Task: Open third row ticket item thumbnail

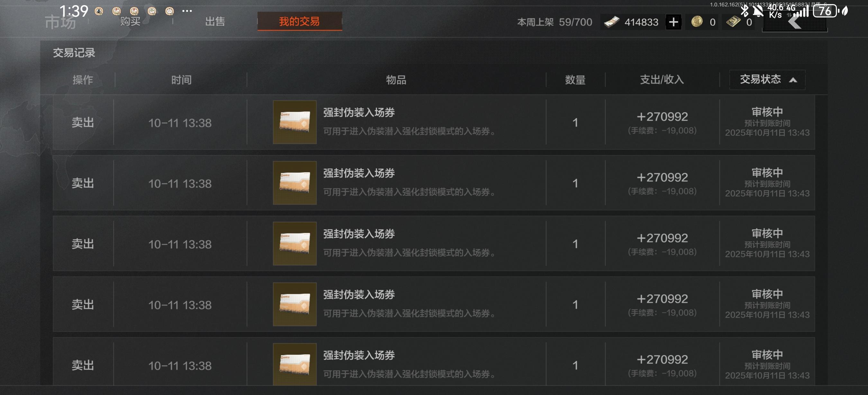Action: click(x=294, y=243)
